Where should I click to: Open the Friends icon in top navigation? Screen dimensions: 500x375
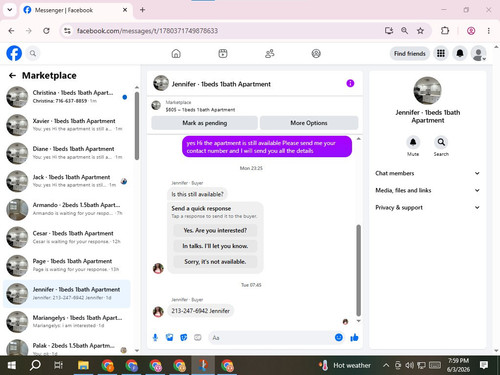coord(269,53)
